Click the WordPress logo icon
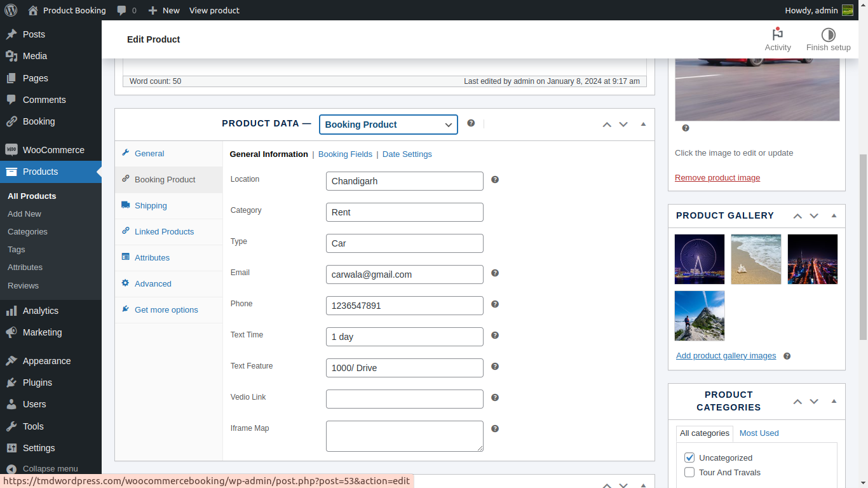868x488 pixels. pyautogui.click(x=11, y=10)
